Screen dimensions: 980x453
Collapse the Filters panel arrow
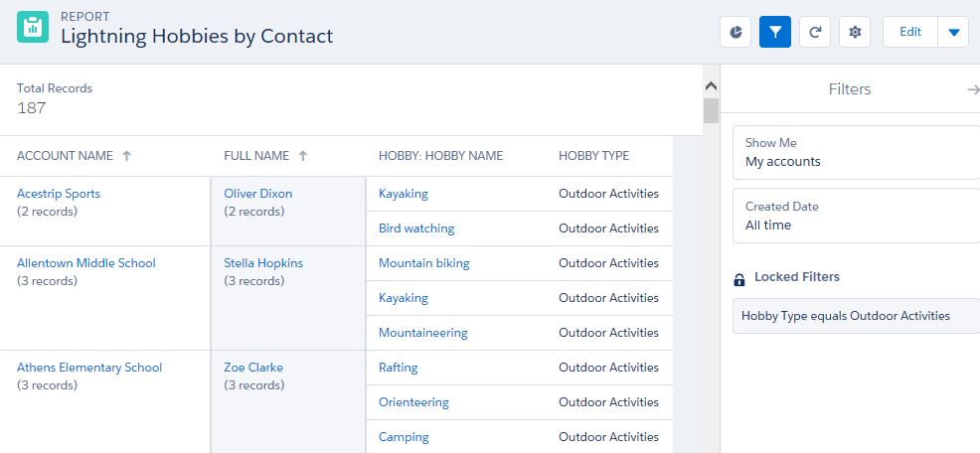(x=972, y=89)
